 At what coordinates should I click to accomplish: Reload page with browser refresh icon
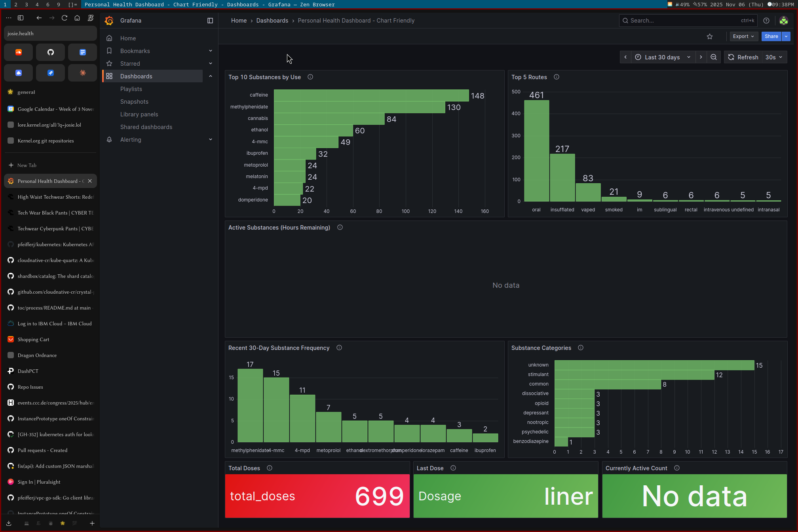tap(65, 18)
